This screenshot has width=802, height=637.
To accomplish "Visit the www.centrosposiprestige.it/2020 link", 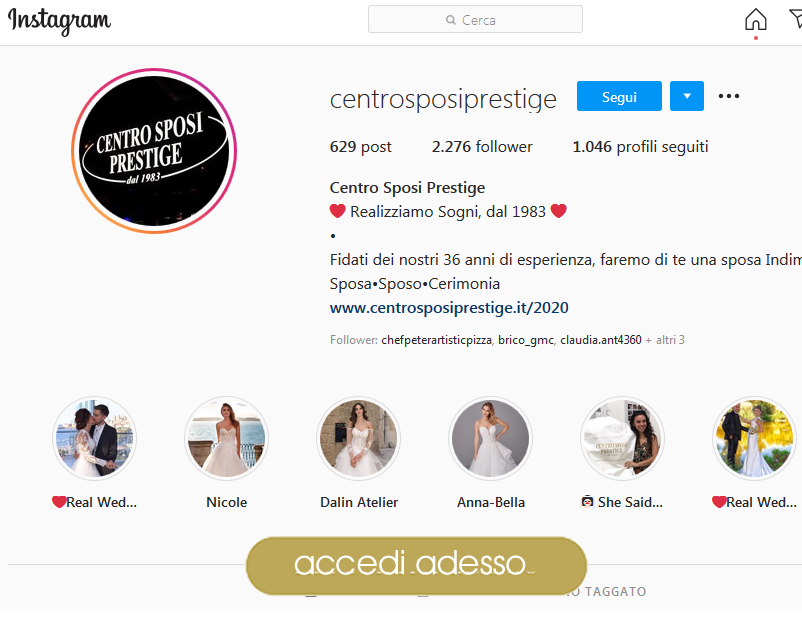I will coord(449,307).
